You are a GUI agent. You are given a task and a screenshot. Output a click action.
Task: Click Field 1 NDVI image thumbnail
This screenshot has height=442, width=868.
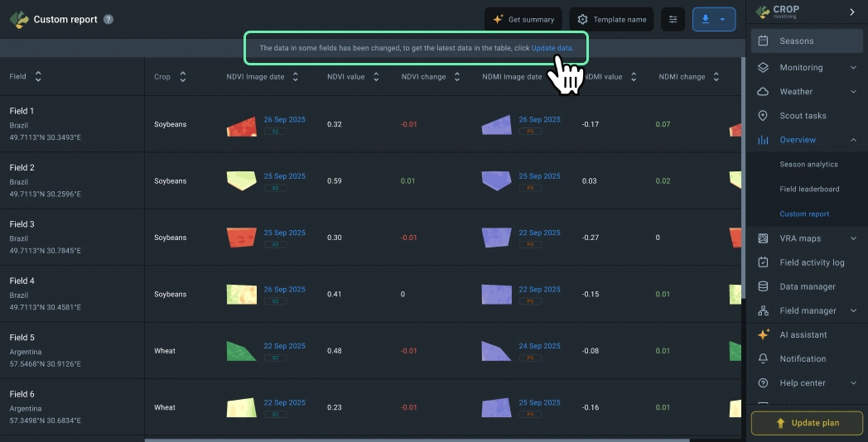click(x=241, y=126)
